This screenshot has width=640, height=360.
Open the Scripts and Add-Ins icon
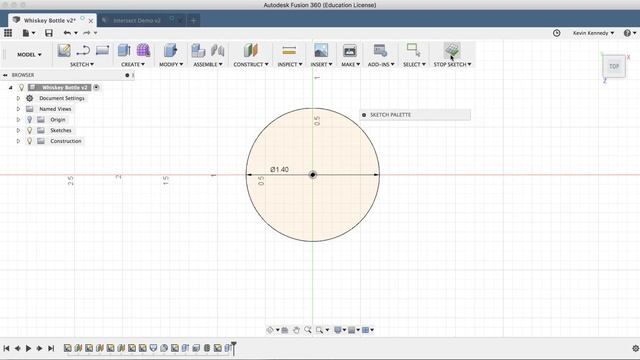[x=380, y=51]
